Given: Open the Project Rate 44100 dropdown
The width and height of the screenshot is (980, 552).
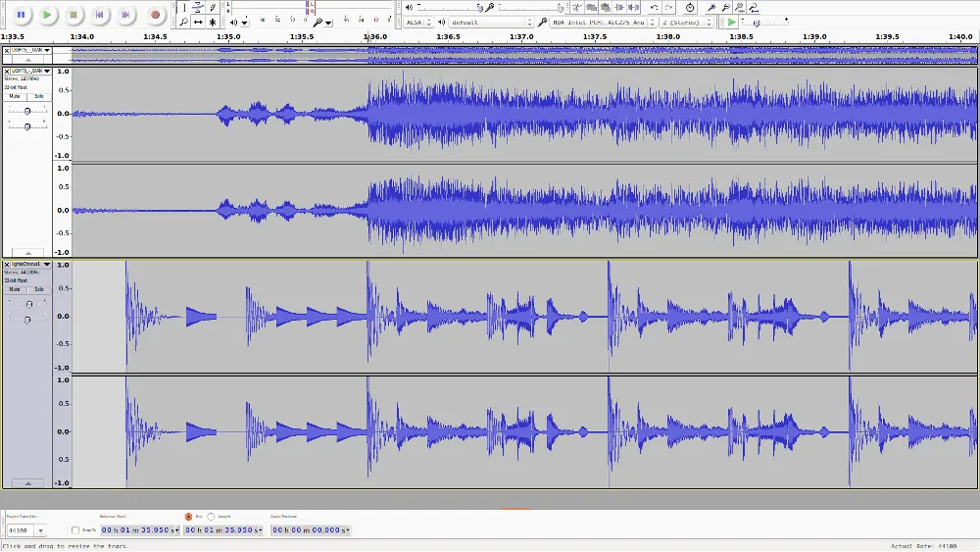Looking at the screenshot, I should click(40, 530).
